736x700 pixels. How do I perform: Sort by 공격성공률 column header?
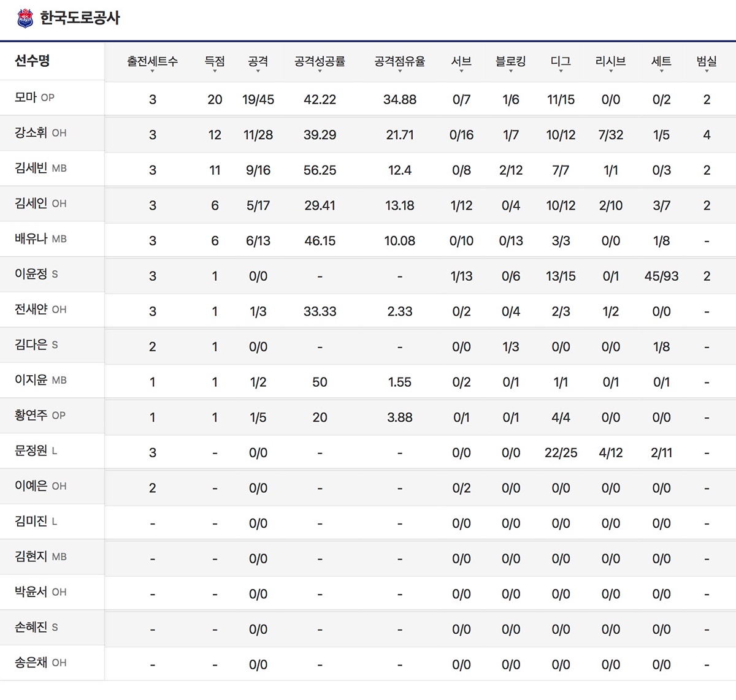(x=320, y=62)
